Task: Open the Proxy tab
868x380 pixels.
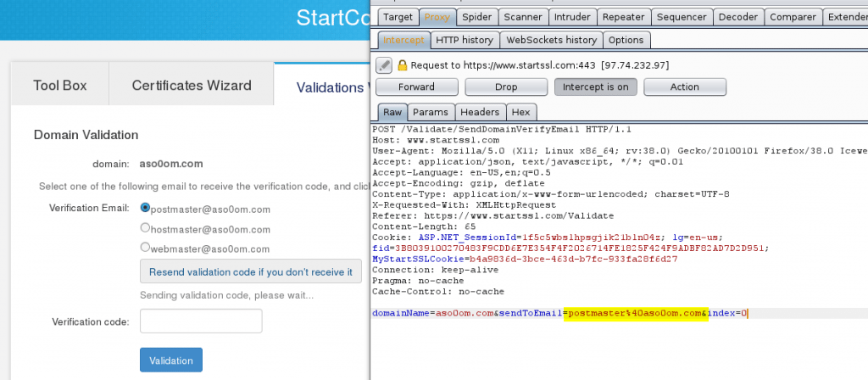Action: (437, 17)
